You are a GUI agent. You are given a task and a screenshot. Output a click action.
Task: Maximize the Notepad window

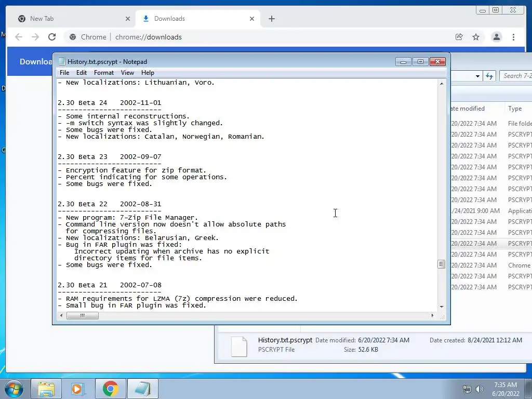tap(420, 61)
